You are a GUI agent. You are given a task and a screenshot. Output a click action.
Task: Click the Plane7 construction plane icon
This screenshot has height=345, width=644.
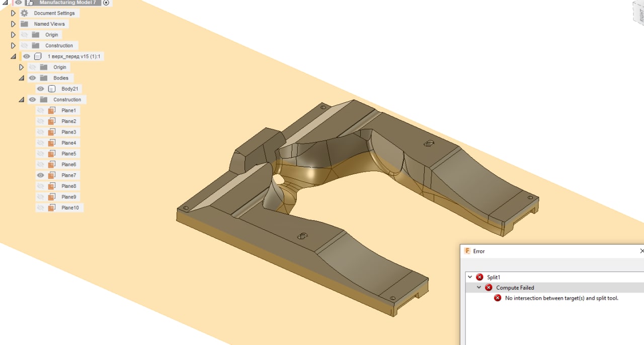click(x=51, y=175)
